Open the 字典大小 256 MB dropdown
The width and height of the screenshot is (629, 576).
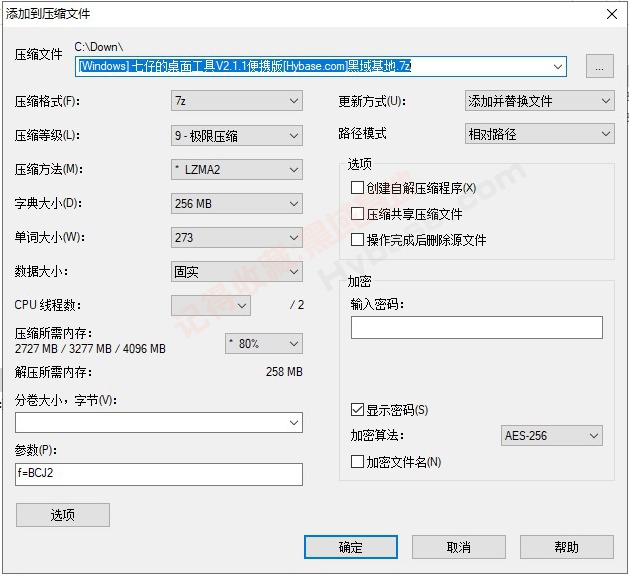[237, 204]
